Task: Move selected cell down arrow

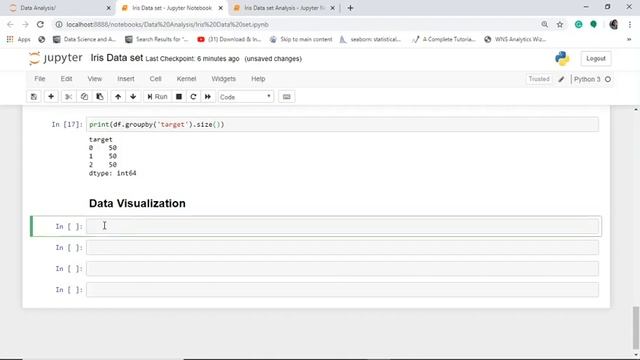Action: pyautogui.click(x=133, y=97)
